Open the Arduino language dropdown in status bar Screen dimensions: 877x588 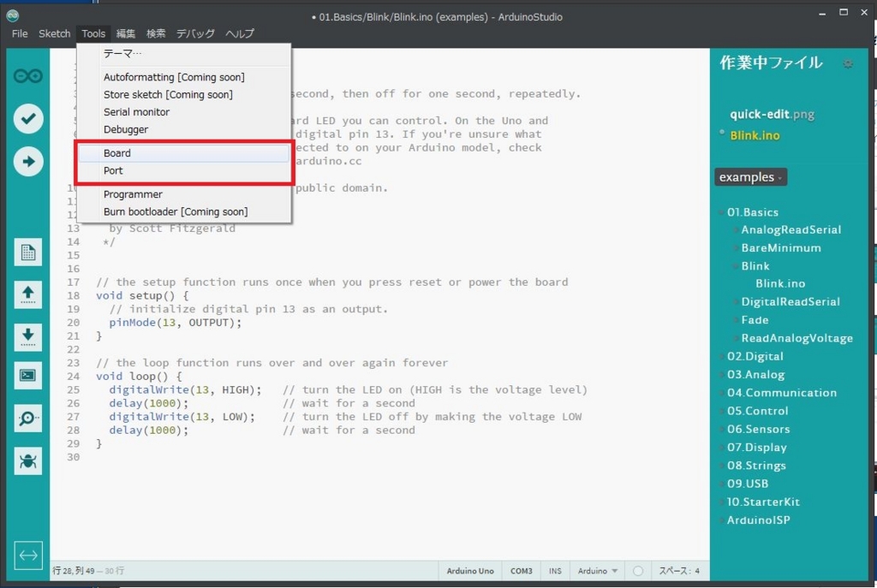pos(597,571)
